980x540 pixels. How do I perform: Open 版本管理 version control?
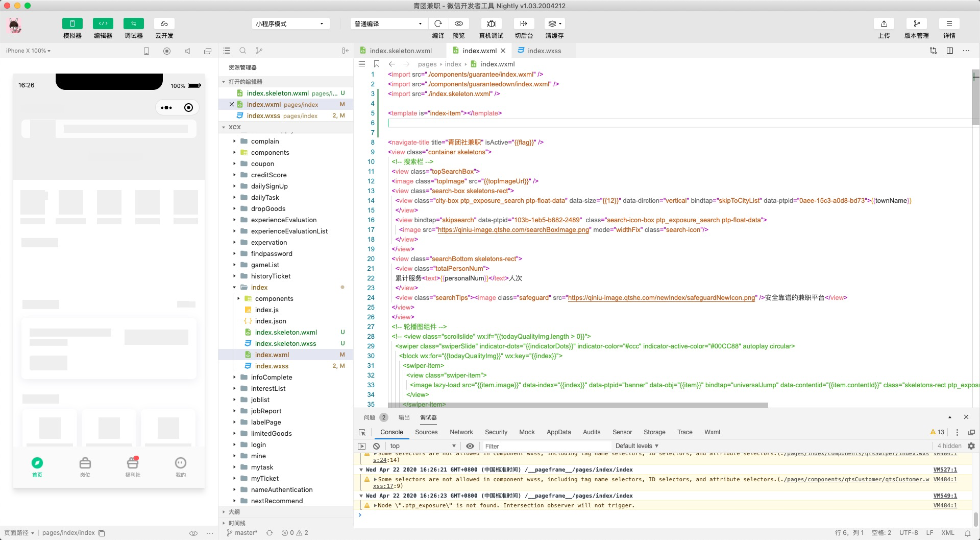[x=916, y=24]
